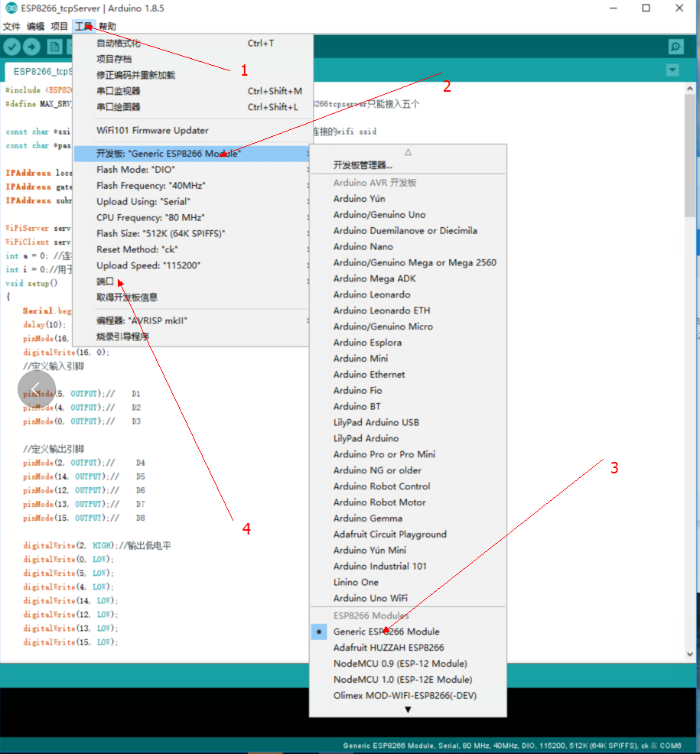Open the 文件 menu

[11, 27]
